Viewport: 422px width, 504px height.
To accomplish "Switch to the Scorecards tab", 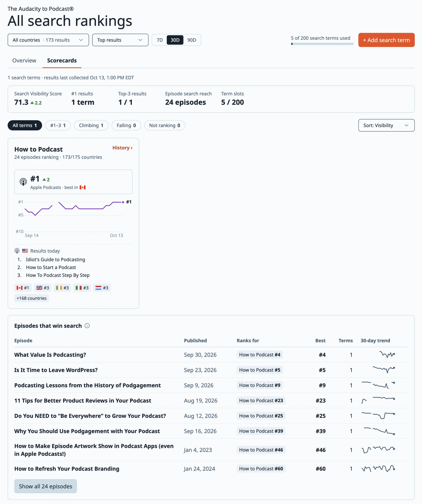I will 62,61.
